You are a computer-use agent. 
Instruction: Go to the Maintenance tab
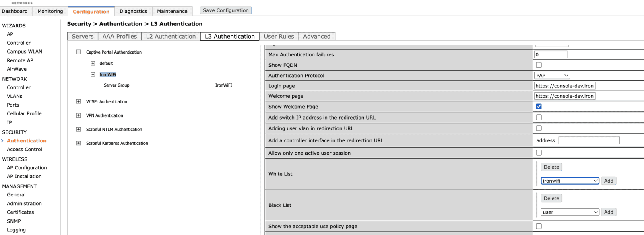[172, 11]
